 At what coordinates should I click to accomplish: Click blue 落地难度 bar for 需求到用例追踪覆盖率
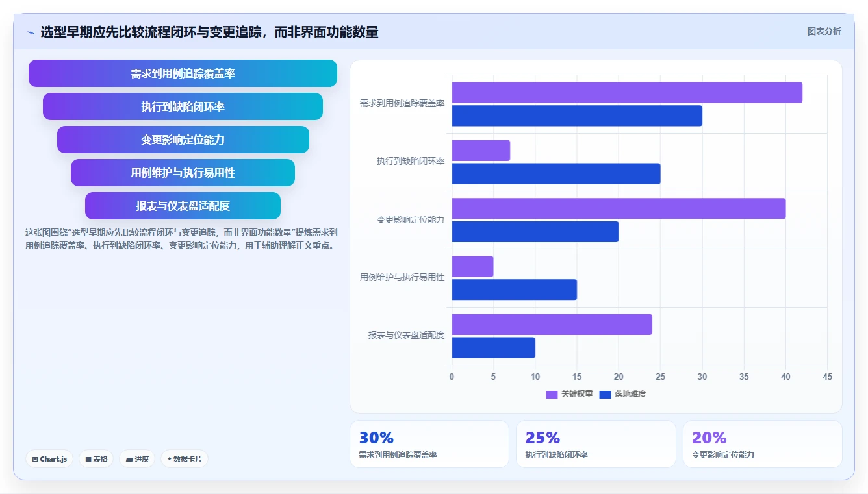577,116
